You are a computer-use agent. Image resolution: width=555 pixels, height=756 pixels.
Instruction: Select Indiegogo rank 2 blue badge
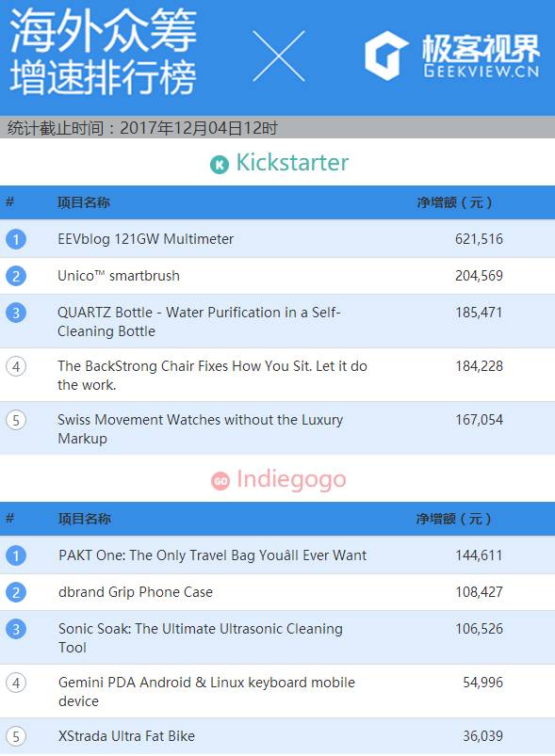coord(16,592)
